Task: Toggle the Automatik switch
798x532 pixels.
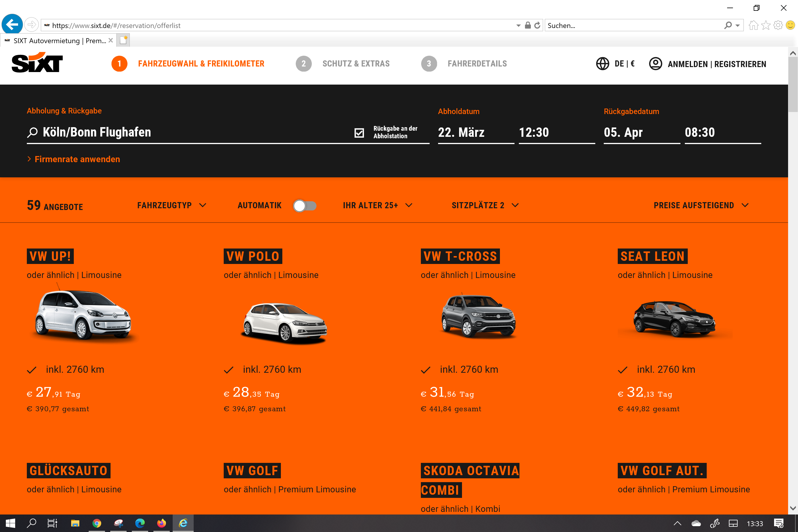Action: [305, 206]
